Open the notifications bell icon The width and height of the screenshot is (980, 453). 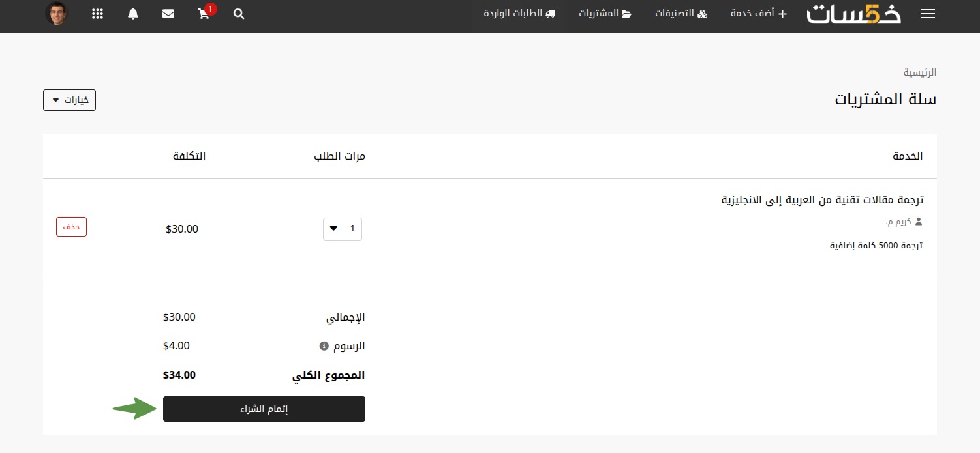click(133, 14)
